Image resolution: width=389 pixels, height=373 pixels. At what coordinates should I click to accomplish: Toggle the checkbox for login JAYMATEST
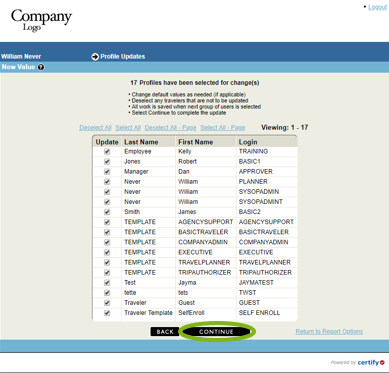pyautogui.click(x=107, y=283)
